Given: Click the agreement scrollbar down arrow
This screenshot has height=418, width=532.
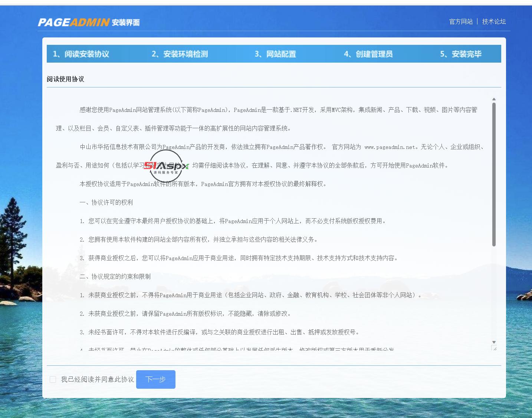Looking at the screenshot, I should point(494,342).
